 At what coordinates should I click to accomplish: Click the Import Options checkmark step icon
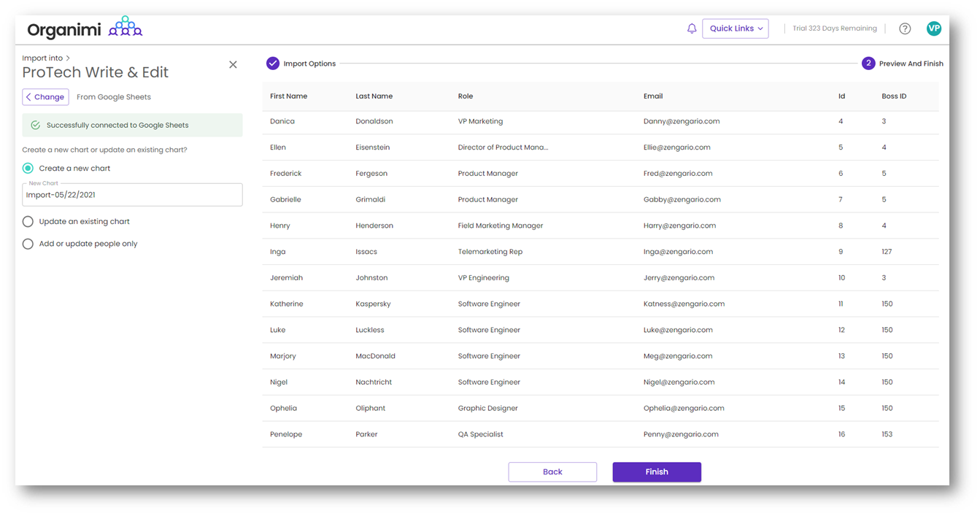pos(273,63)
